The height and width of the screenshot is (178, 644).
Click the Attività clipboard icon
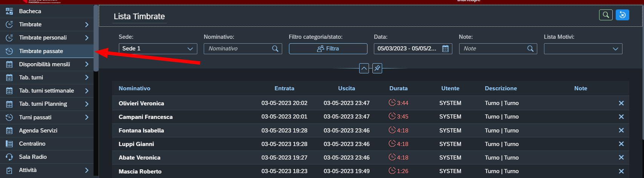[x=9, y=170]
